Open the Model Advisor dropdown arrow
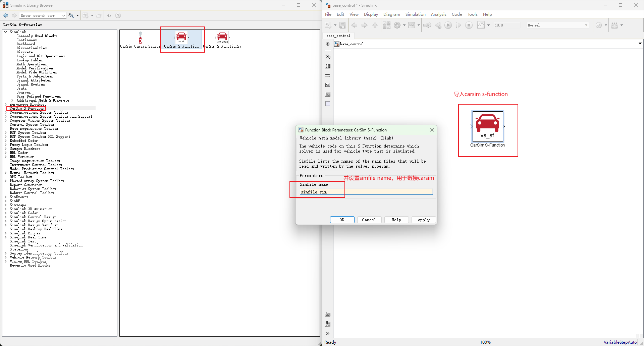This screenshot has width=644, height=346. pyautogui.click(x=606, y=25)
